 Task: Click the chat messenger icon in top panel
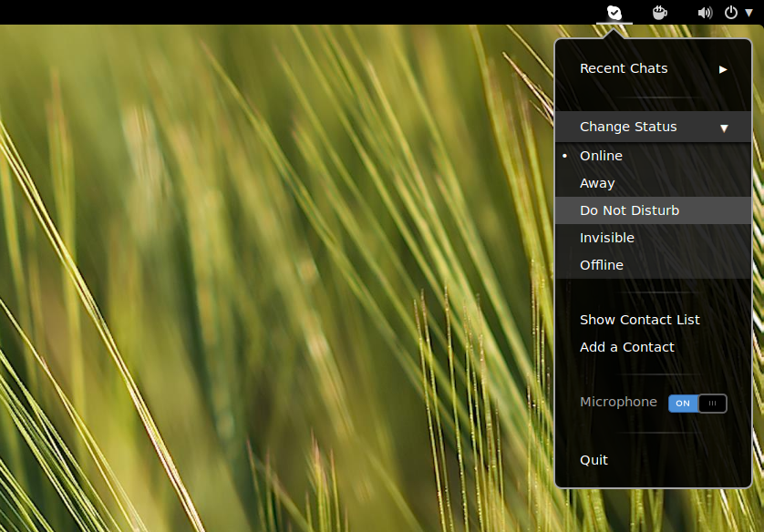614,12
